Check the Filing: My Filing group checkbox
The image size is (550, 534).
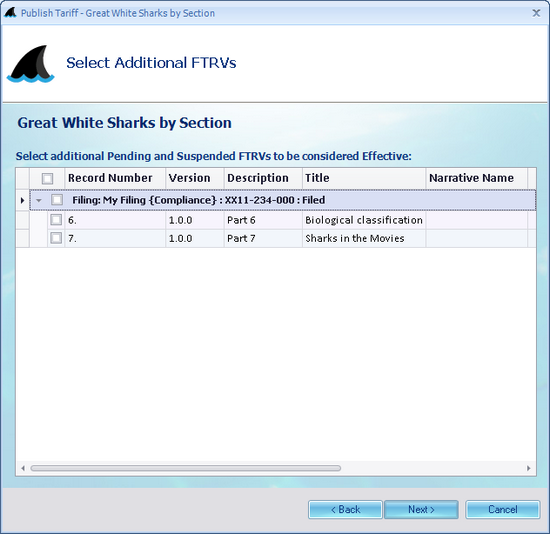[x=57, y=200]
